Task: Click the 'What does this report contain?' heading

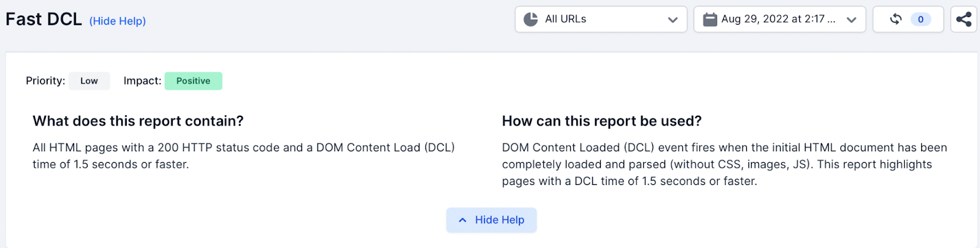Action: point(138,121)
